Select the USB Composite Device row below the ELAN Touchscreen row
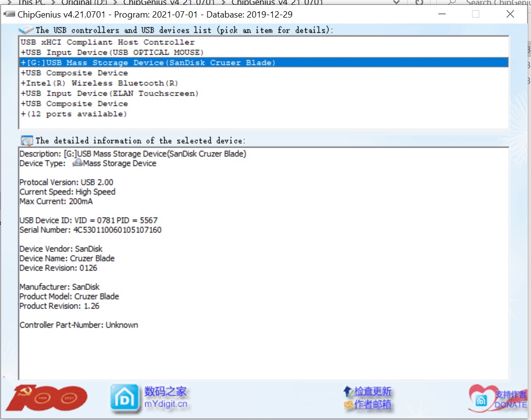The image size is (531, 420). pyautogui.click(x=264, y=103)
